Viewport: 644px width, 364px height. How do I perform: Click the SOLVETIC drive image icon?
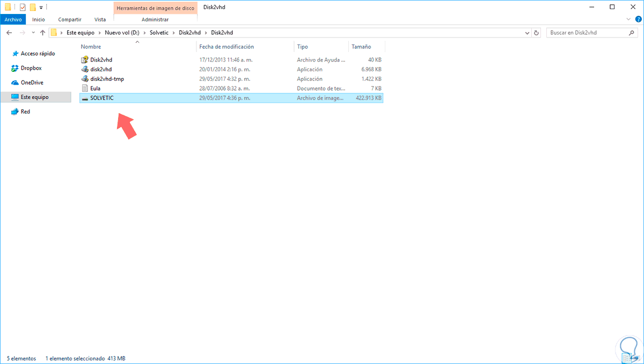pos(85,98)
